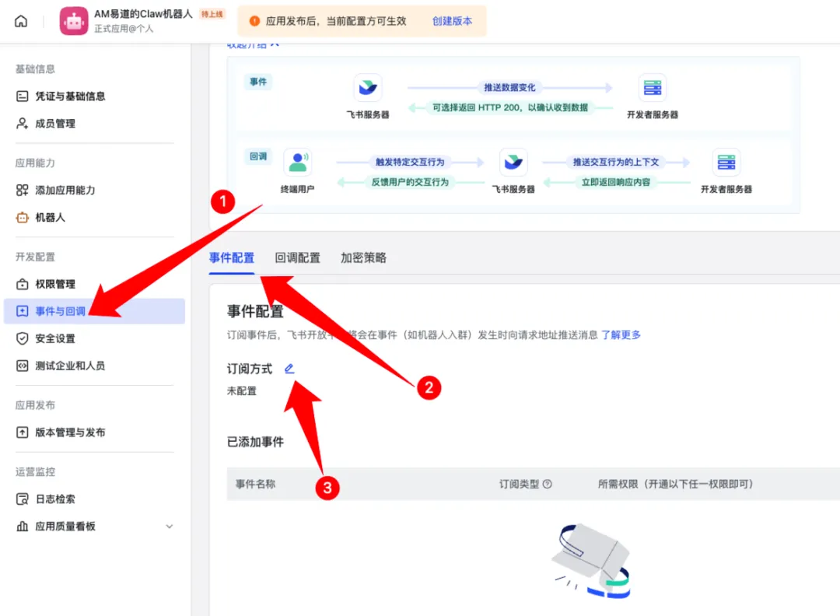Open 凭证与基础信息 in sidebar

[70, 96]
